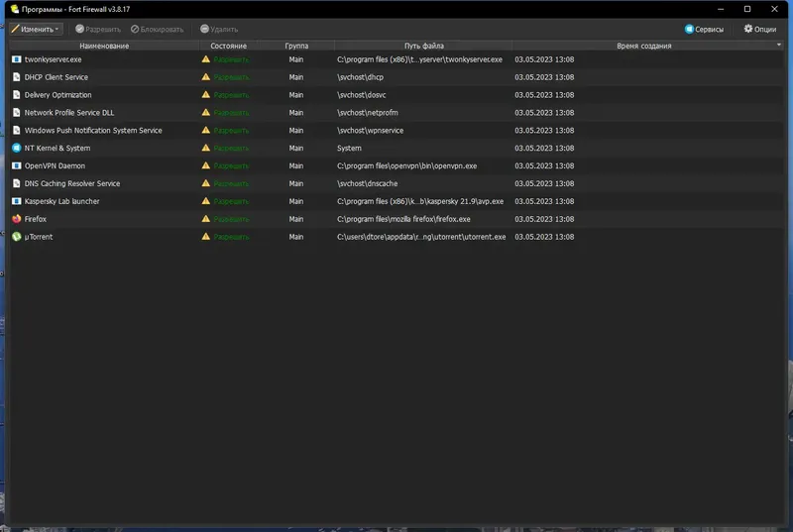Click the µTorrent application icon
The height and width of the screenshot is (532, 793).
pos(16,237)
